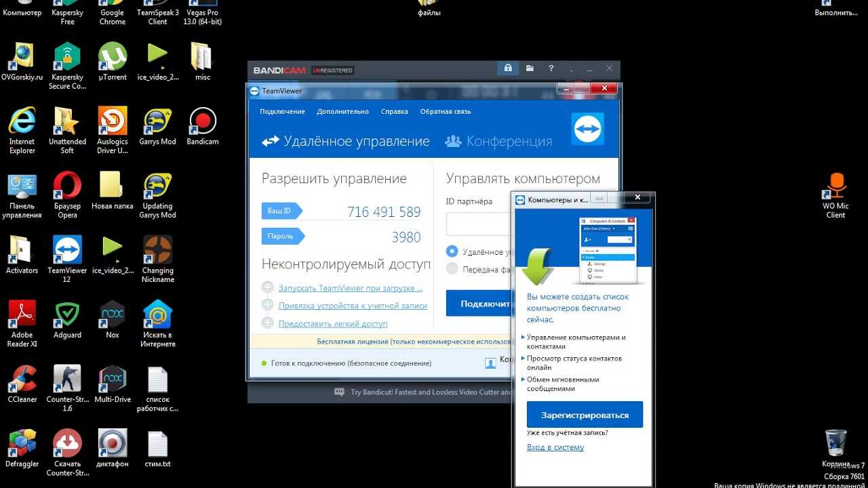Open the µTorrent desktop shortcut
The image size is (868, 488).
coord(113,62)
